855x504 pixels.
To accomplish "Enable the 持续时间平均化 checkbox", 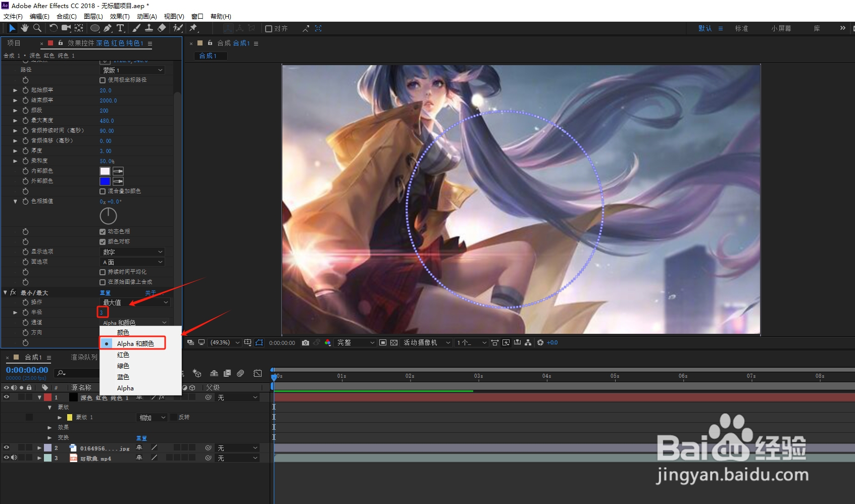I will (103, 272).
